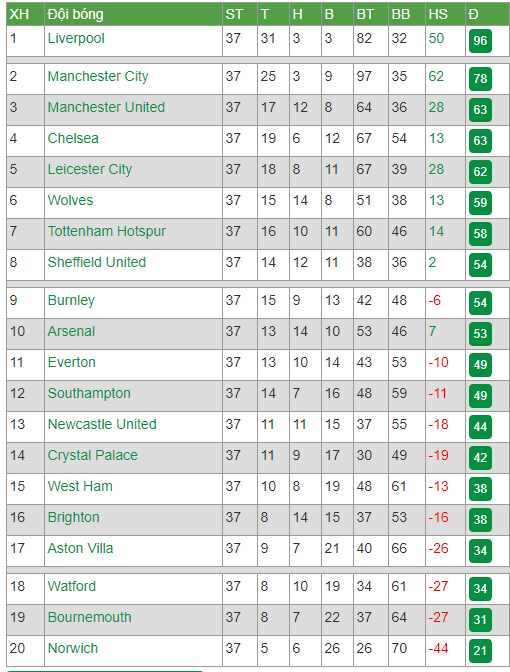The height and width of the screenshot is (672, 510).
Task: Select Liverpool's green 96 points badge
Action: pos(480,41)
